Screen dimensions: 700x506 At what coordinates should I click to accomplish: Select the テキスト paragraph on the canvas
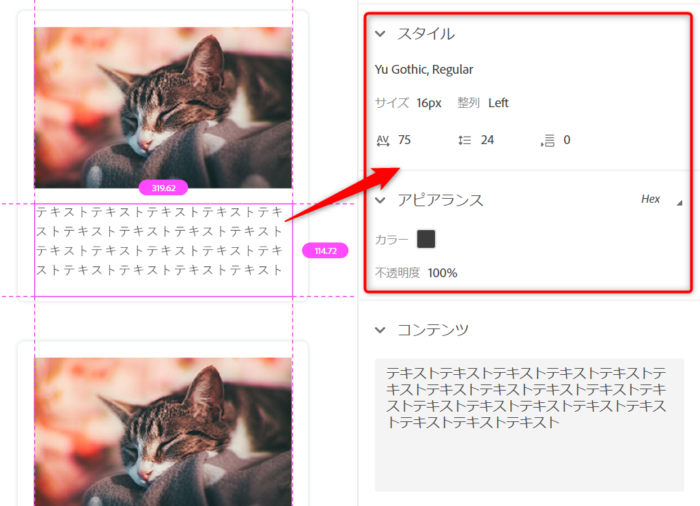(160, 241)
